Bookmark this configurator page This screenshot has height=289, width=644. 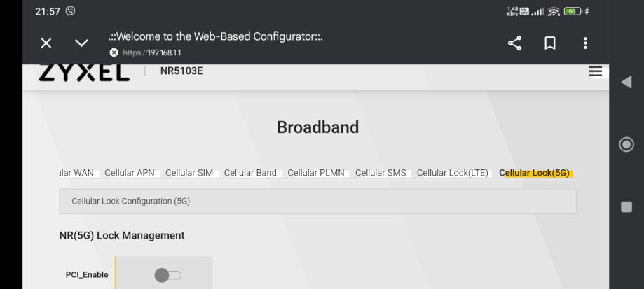[550, 43]
